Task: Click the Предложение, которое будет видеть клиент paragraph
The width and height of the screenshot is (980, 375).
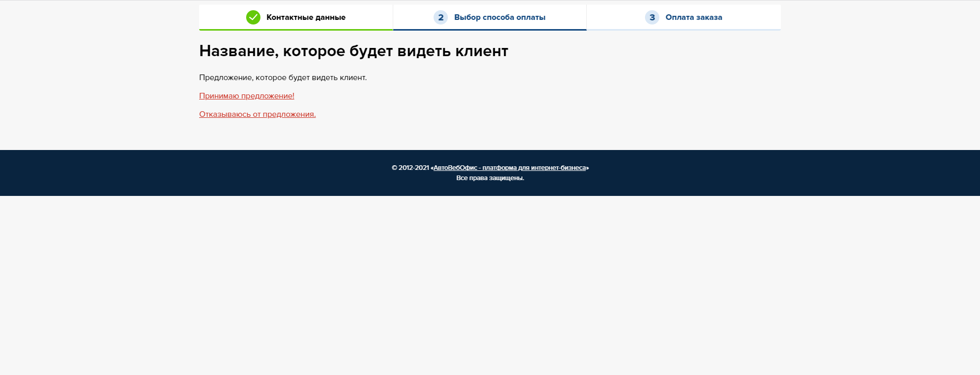Action: click(283, 78)
